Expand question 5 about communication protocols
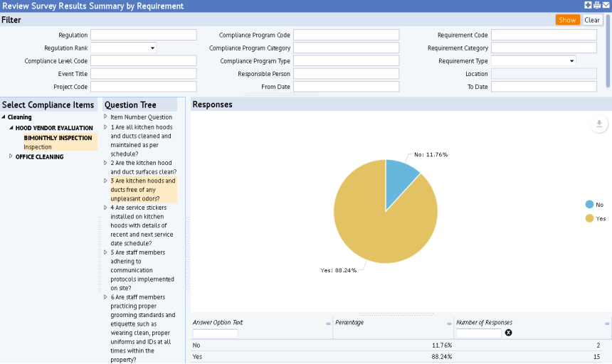 point(105,252)
